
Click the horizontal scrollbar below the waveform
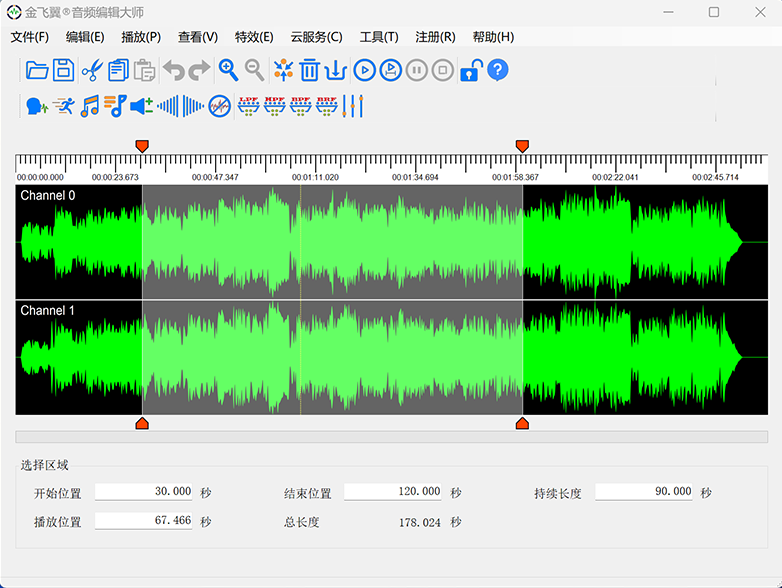391,437
